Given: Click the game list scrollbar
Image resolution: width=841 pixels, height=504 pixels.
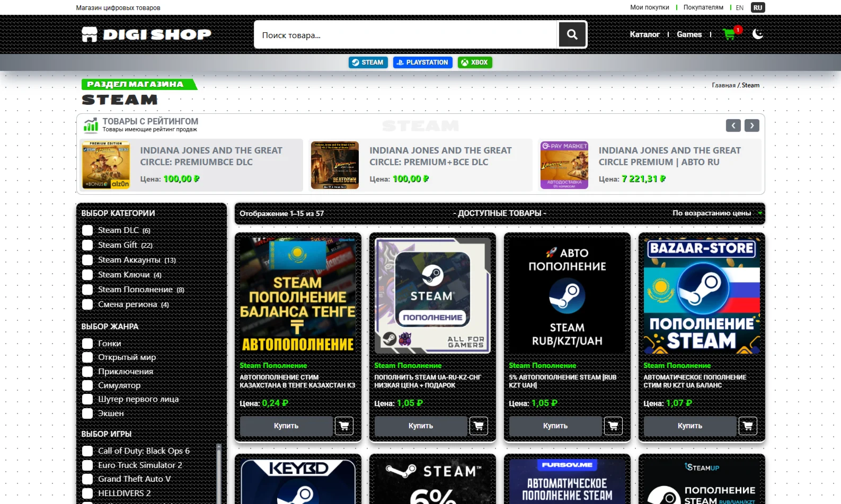Looking at the screenshot, I should [x=218, y=473].
